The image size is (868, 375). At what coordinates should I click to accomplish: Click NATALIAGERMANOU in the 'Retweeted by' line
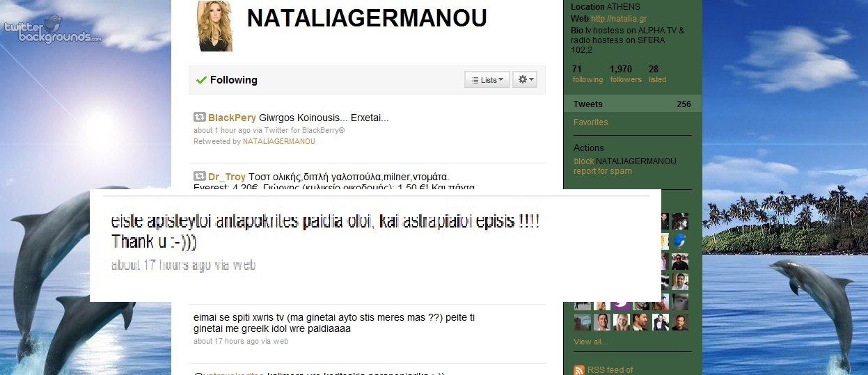[278, 141]
